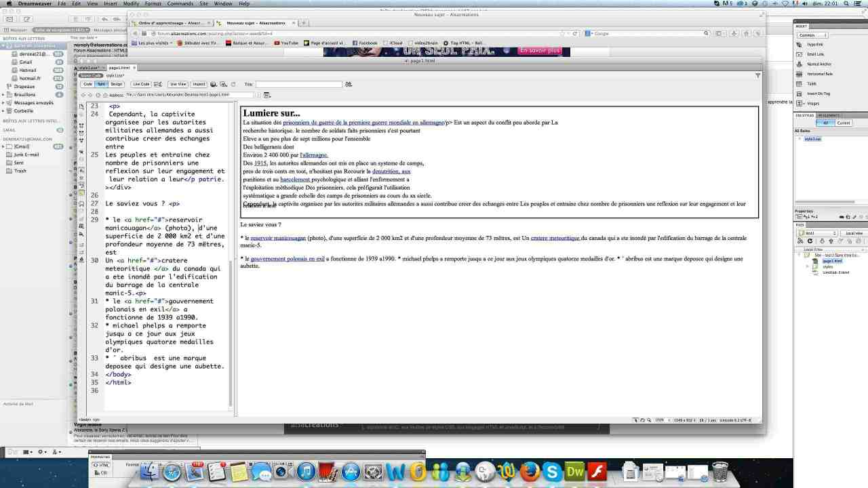Viewport: 868px width, 488px height.
Task: Open the Corbeille folder in Mail
Action: tap(24, 110)
